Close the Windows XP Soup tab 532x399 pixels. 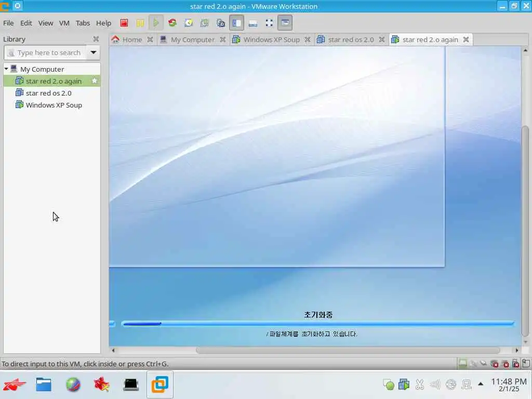point(308,39)
